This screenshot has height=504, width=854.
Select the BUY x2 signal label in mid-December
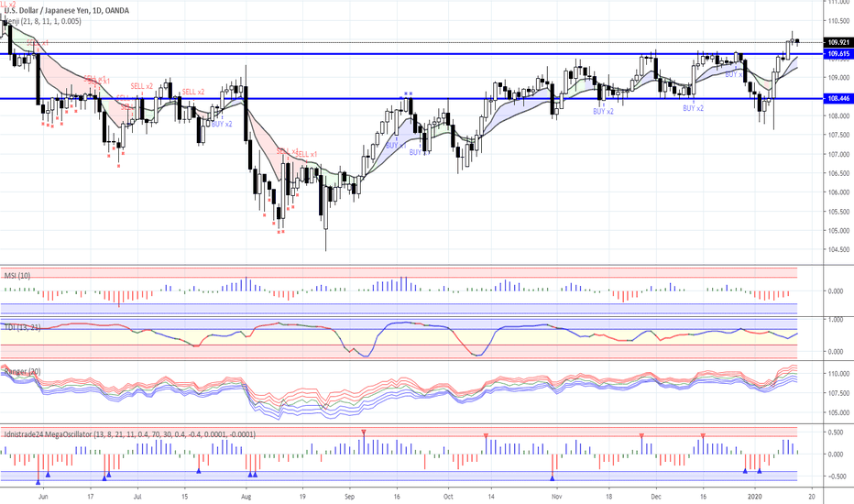click(x=693, y=109)
